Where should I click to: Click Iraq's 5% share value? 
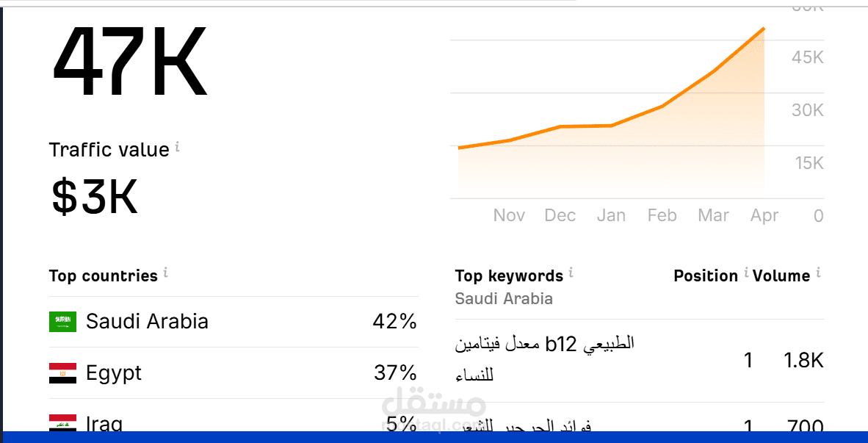coord(399,423)
